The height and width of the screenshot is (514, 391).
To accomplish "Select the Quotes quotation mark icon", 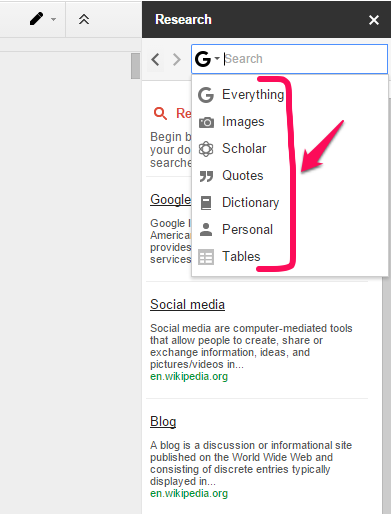I will 206,176.
